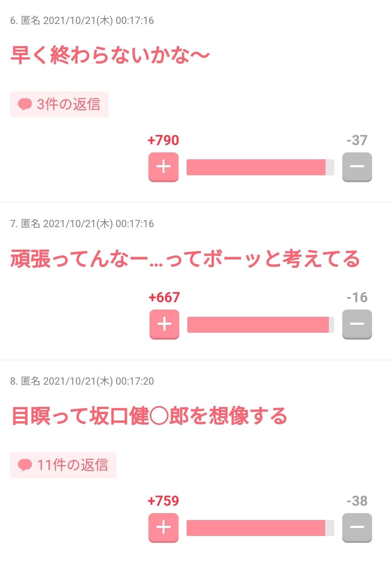Tap comment 8 header timestamped 00:17:20

pyautogui.click(x=82, y=381)
